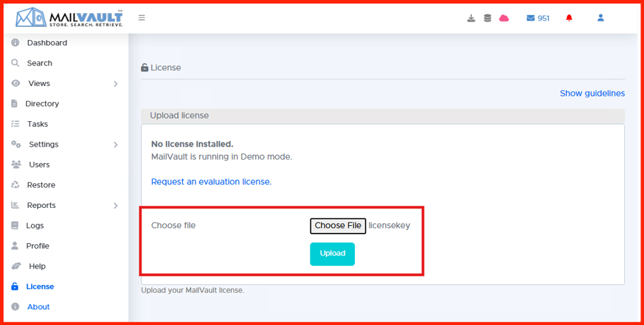Click the Search magnifier icon

point(15,63)
